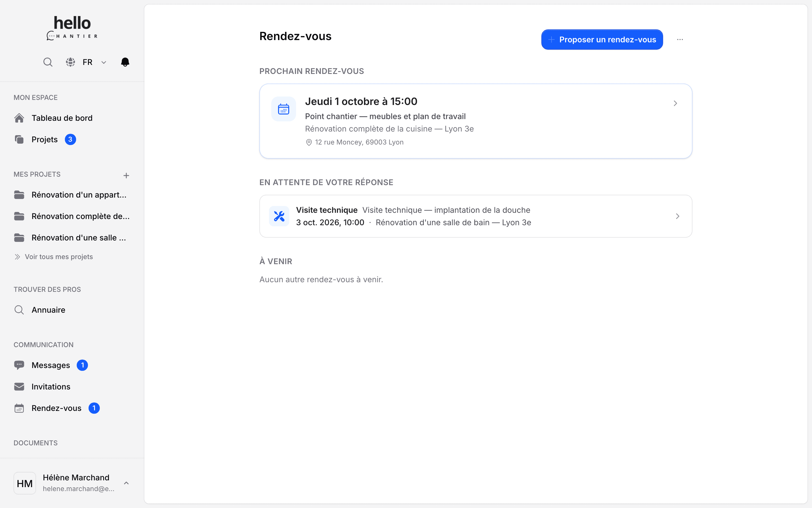Click helene.marchand@e... email text
The image size is (812, 508).
(78, 489)
